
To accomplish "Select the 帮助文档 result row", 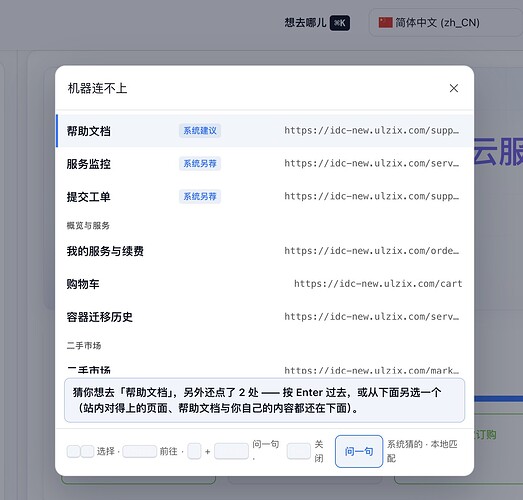I will coord(265,131).
